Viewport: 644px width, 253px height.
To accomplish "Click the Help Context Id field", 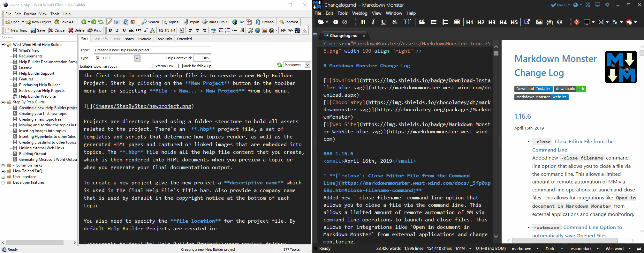I will [x=202, y=58].
